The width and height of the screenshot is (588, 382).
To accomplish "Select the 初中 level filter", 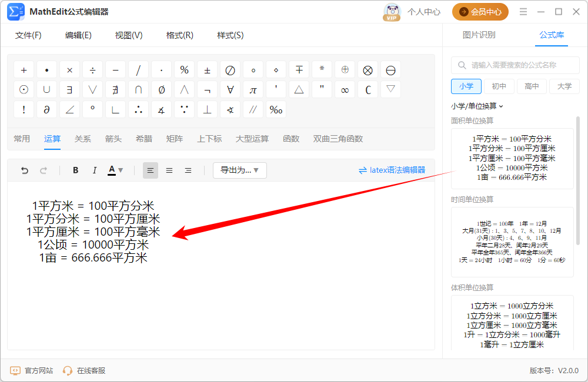I will coord(499,86).
